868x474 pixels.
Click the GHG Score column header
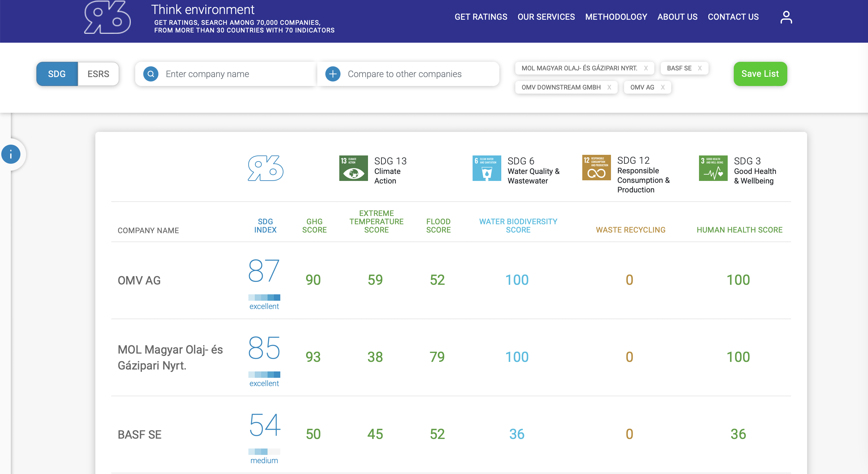point(314,226)
